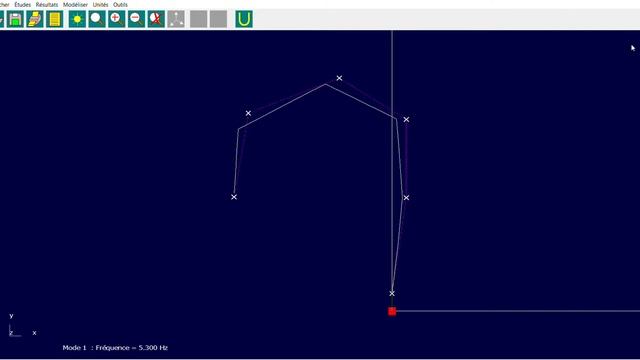Select the plain magnifier zoom tool
Viewport: 640px width, 360px height.
pos(97,19)
